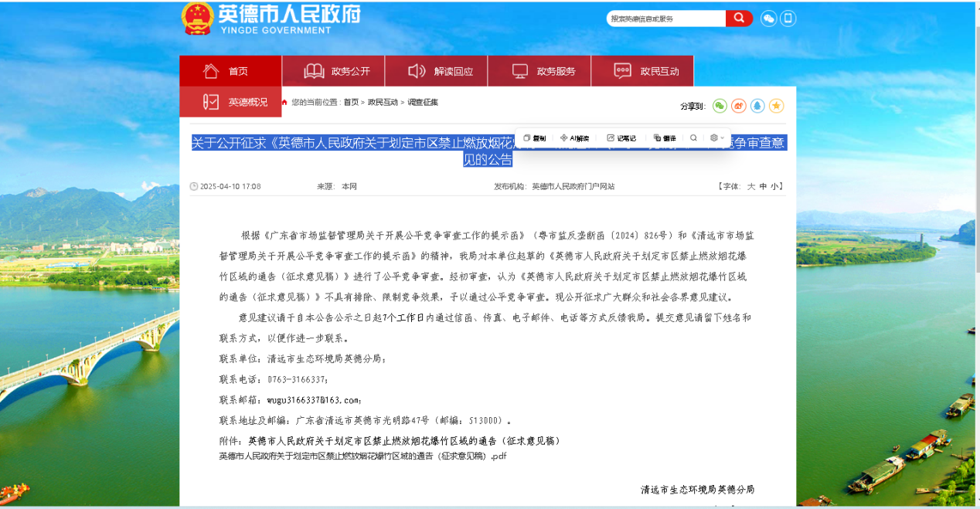Click the contact email wugu3166337@163.com line

pyautogui.click(x=291, y=400)
